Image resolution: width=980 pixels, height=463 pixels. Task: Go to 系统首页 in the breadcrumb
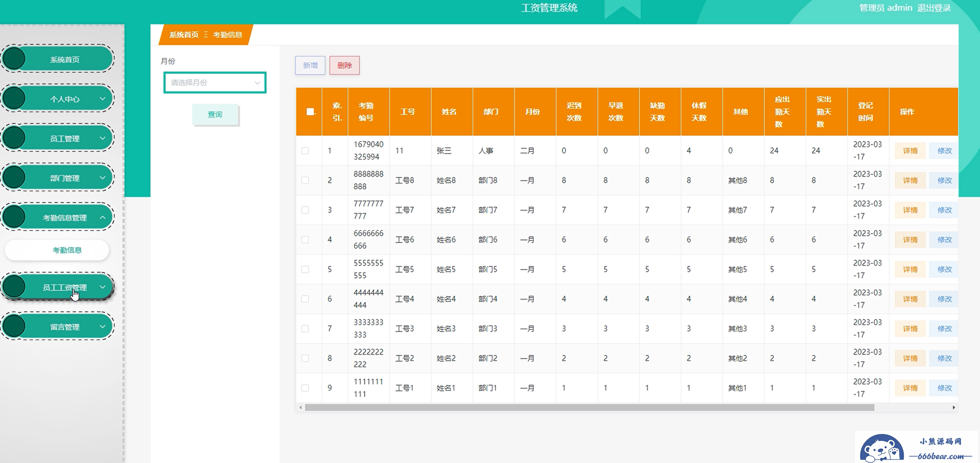184,34
